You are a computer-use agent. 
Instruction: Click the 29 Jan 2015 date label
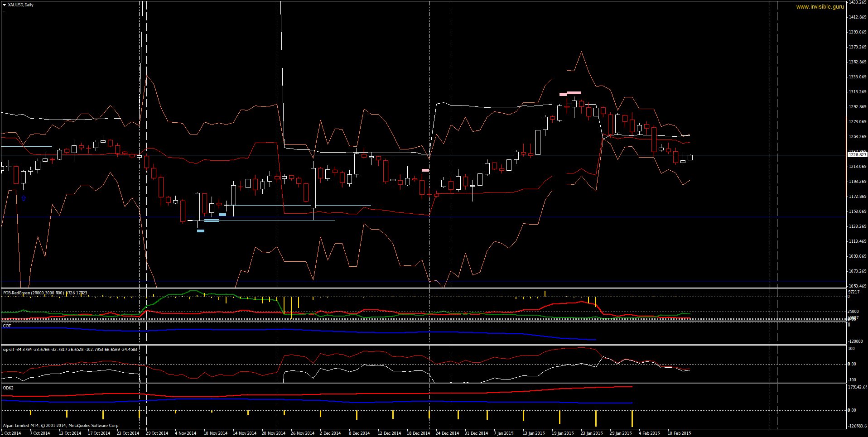pos(621,433)
